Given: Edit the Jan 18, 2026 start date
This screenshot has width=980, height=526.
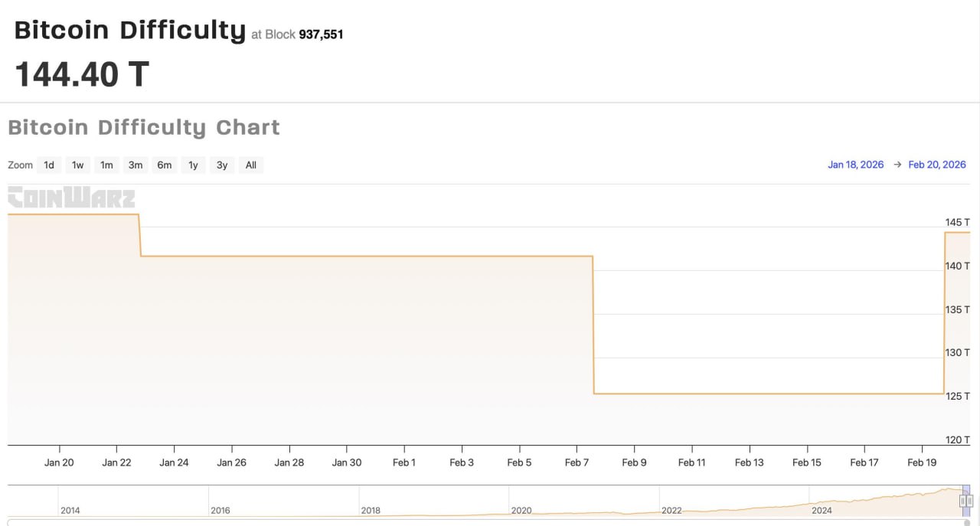Looking at the screenshot, I should [x=855, y=165].
